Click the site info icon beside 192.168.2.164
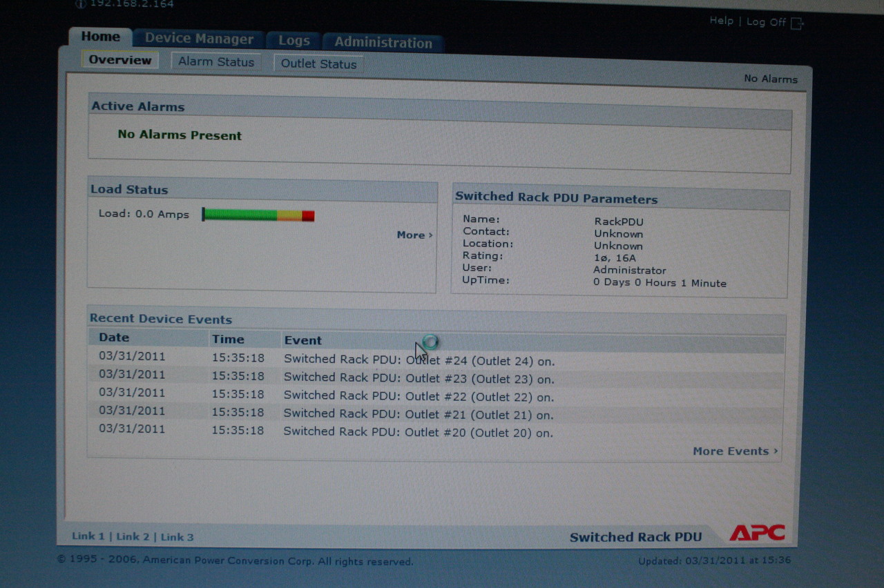The height and width of the screenshot is (588, 884). coord(80,3)
